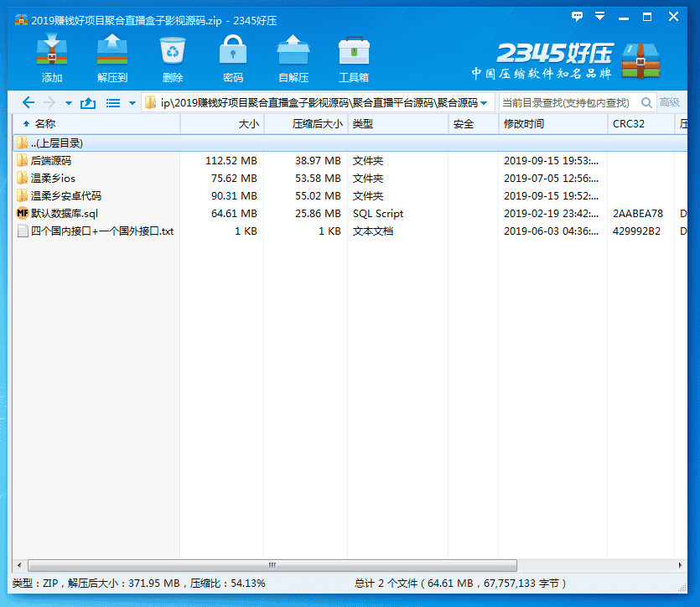Expand the view mode dropdown arrow
The image size is (700, 607).
tap(132, 103)
